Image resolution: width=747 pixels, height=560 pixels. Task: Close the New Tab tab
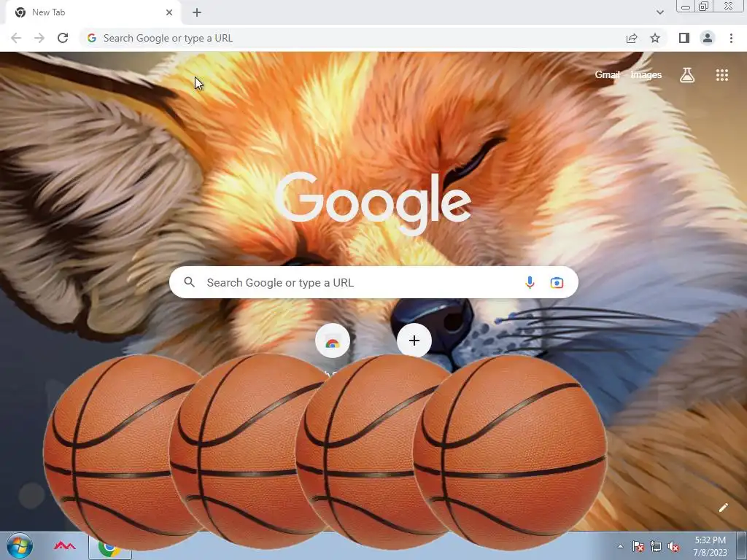point(169,12)
